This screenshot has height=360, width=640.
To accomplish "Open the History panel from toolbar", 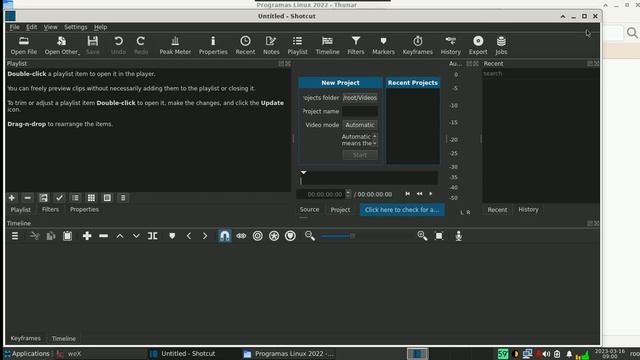I will click(x=451, y=45).
